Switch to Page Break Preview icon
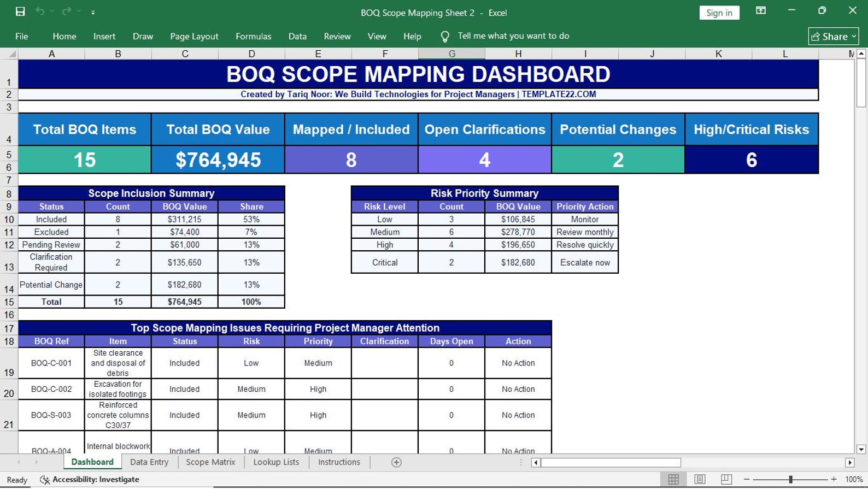Viewport: 868px width, 489px height. pos(726,479)
